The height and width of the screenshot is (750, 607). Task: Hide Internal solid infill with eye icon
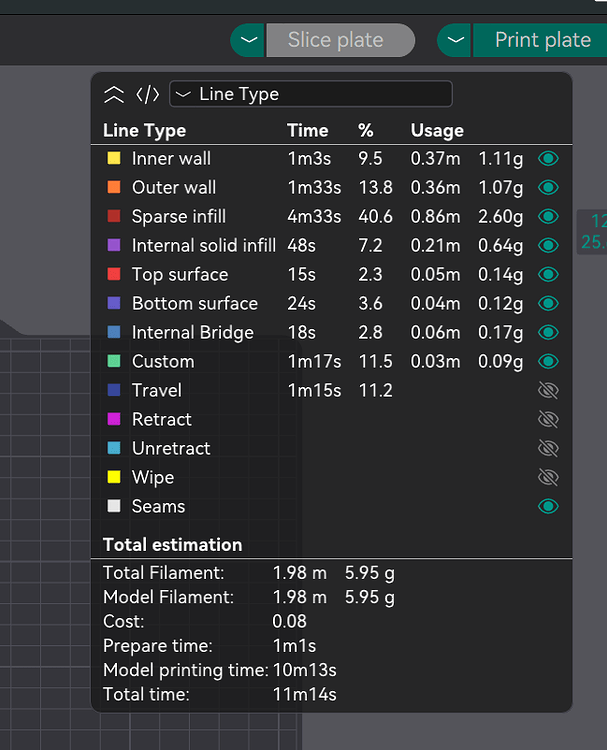(548, 245)
